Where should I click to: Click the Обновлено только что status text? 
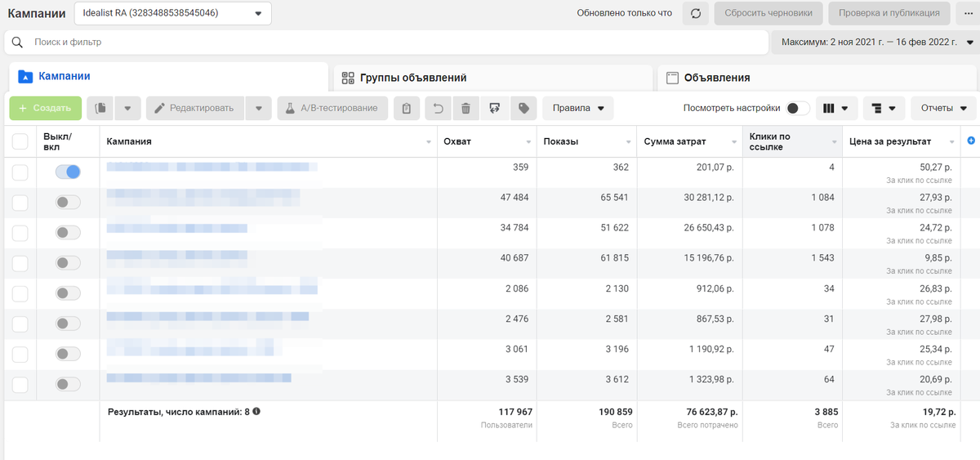(625, 13)
